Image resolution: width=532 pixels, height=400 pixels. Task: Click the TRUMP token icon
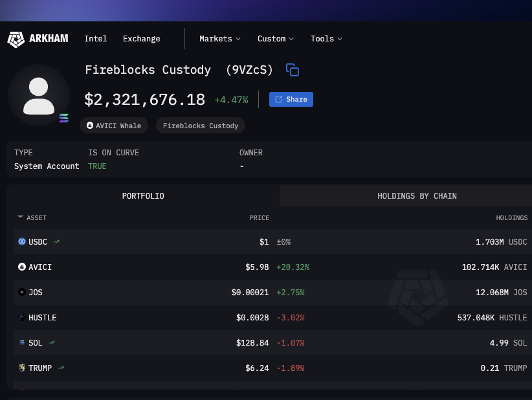coord(22,368)
